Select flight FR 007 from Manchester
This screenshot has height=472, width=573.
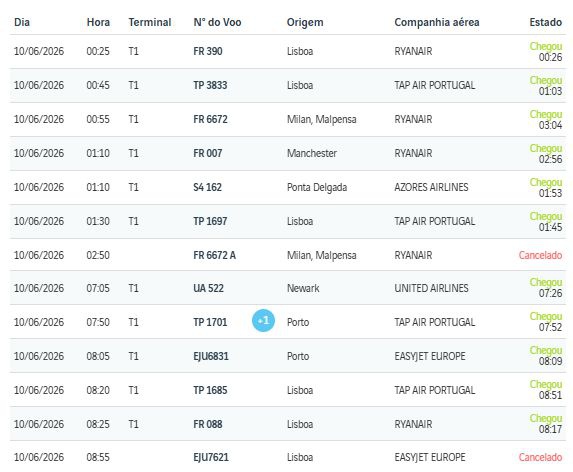(x=288, y=153)
